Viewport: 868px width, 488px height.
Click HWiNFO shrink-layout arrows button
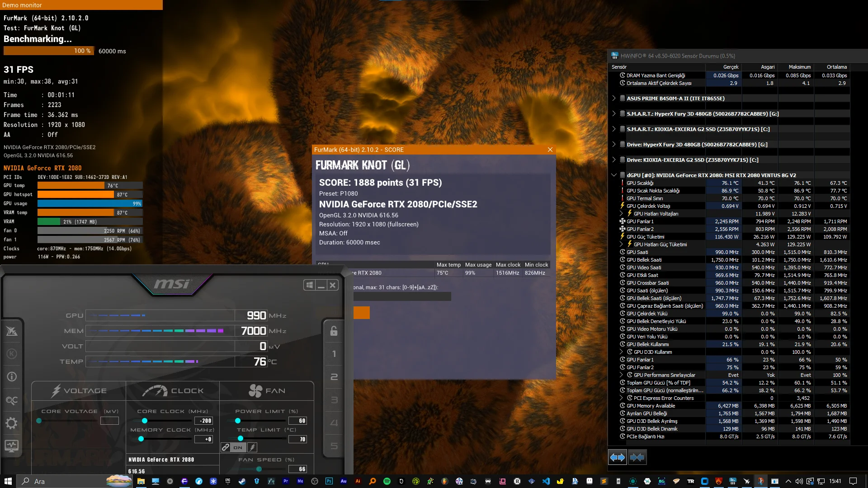tap(637, 457)
